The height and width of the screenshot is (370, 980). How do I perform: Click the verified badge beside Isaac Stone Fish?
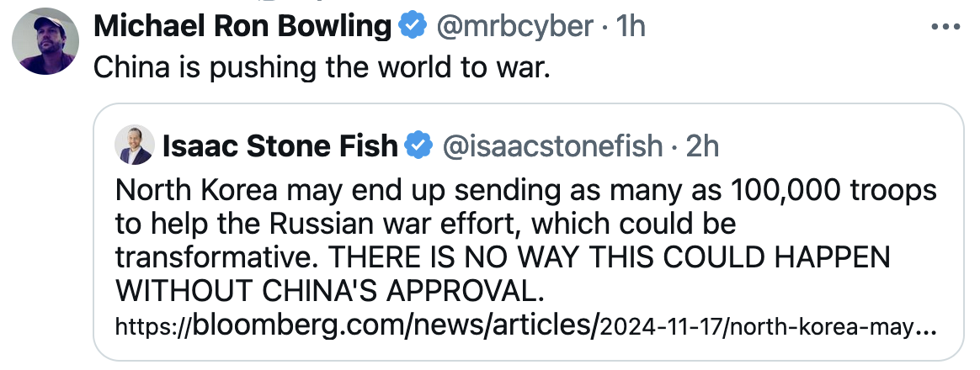pyautogui.click(x=418, y=146)
